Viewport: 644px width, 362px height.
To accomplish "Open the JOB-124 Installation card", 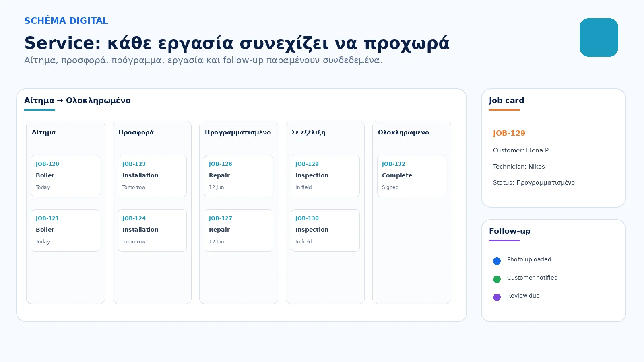I will 152,230.
